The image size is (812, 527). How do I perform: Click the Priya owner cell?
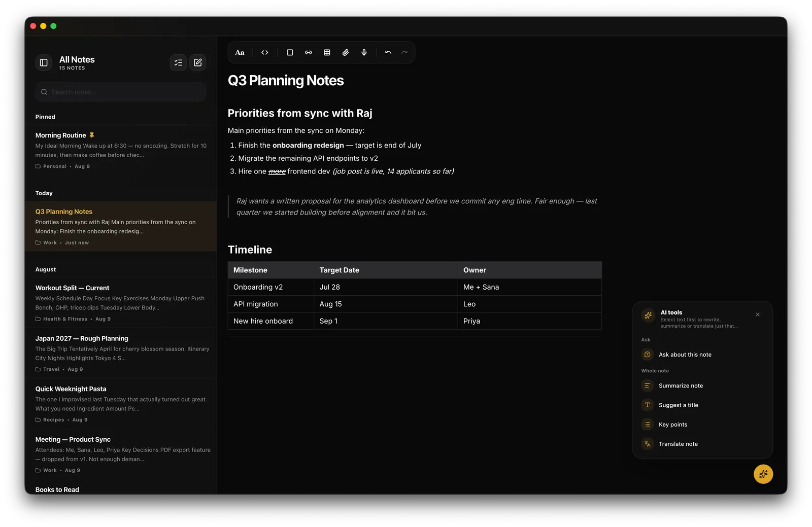pyautogui.click(x=529, y=321)
